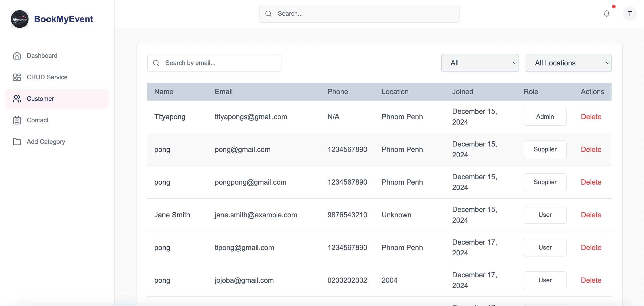
Task: Open the Admin role selector for Tityapong
Action: (x=544, y=117)
